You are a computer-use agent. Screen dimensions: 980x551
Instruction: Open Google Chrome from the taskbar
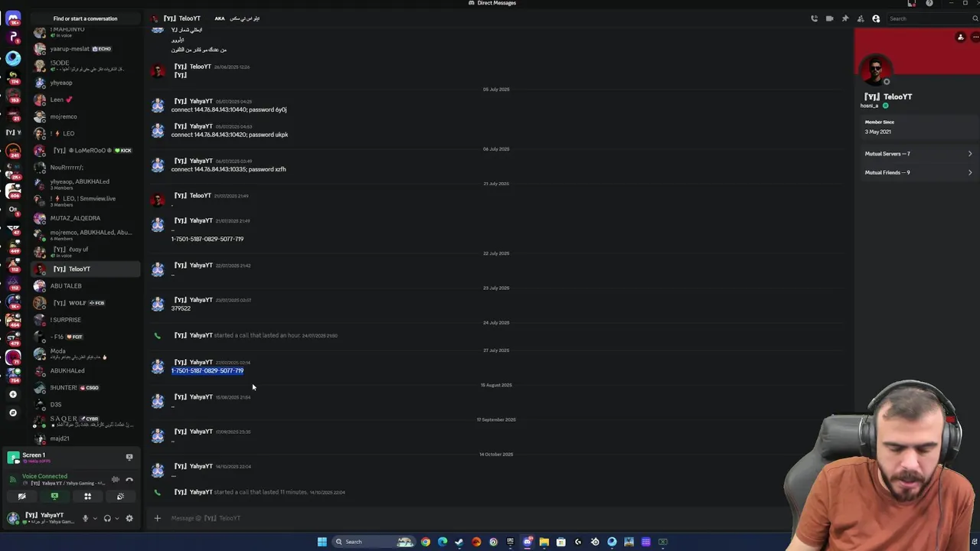tap(426, 542)
